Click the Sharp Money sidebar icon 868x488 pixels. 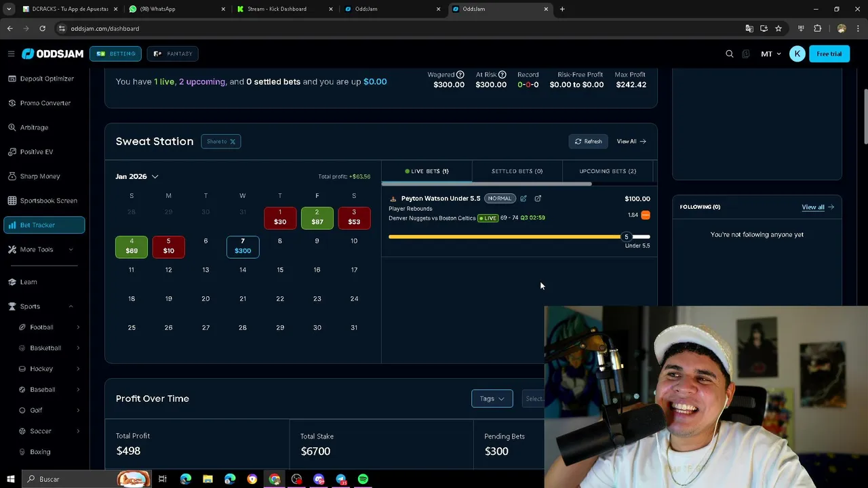click(x=12, y=176)
